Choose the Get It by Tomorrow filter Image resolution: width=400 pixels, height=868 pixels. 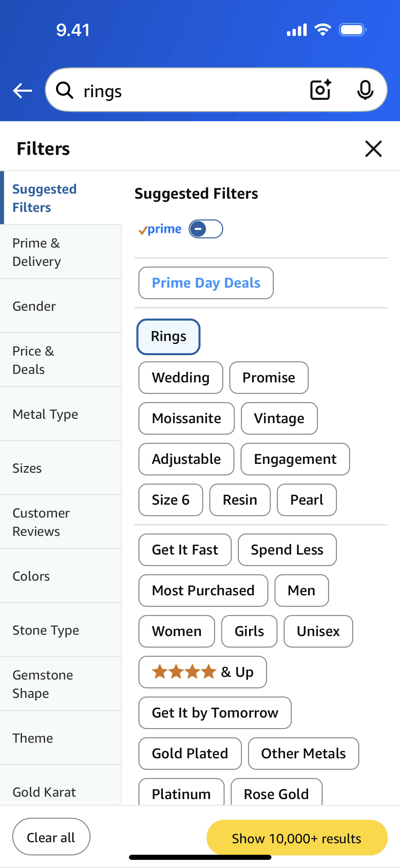215,713
